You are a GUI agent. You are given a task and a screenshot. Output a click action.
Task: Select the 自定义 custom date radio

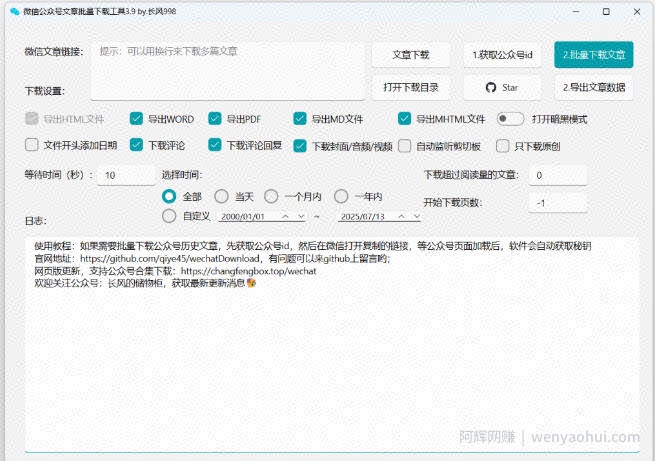coord(169,216)
